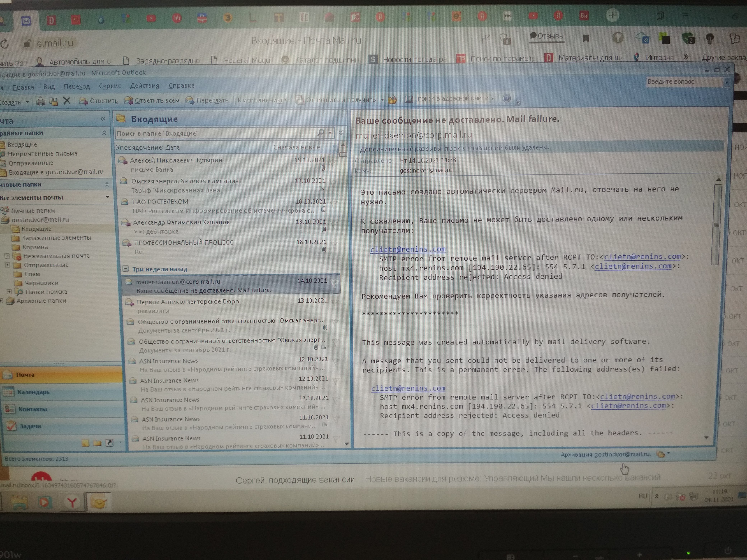Click first clietn@renins.com link in message
Screen dimensions: 747x560
click(x=408, y=249)
